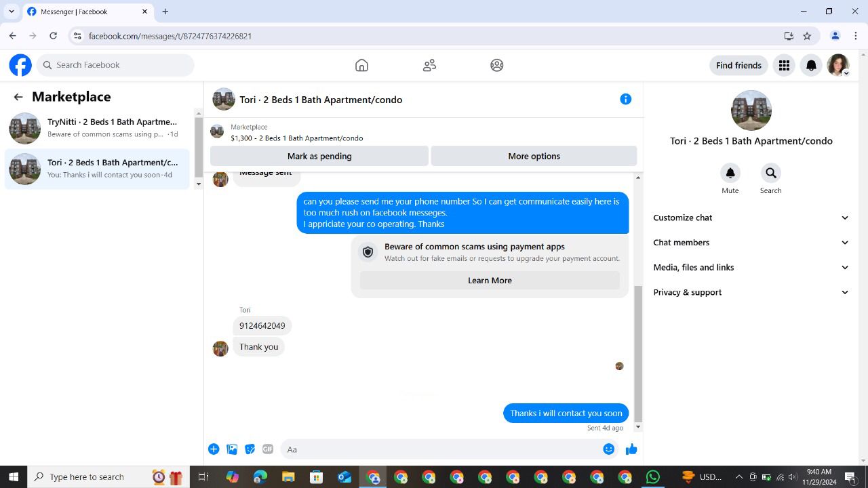Open the tab search dropdown in Chrome
Viewport: 868px width, 488px height.
click(x=12, y=12)
